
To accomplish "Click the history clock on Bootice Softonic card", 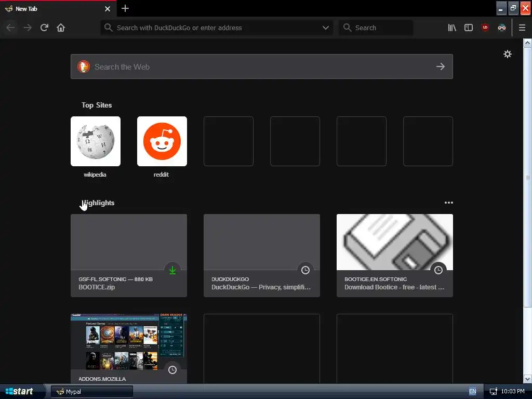I will point(438,270).
